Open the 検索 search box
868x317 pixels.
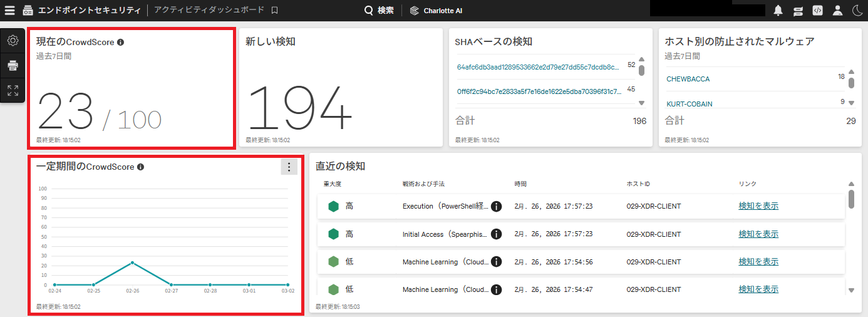380,11
